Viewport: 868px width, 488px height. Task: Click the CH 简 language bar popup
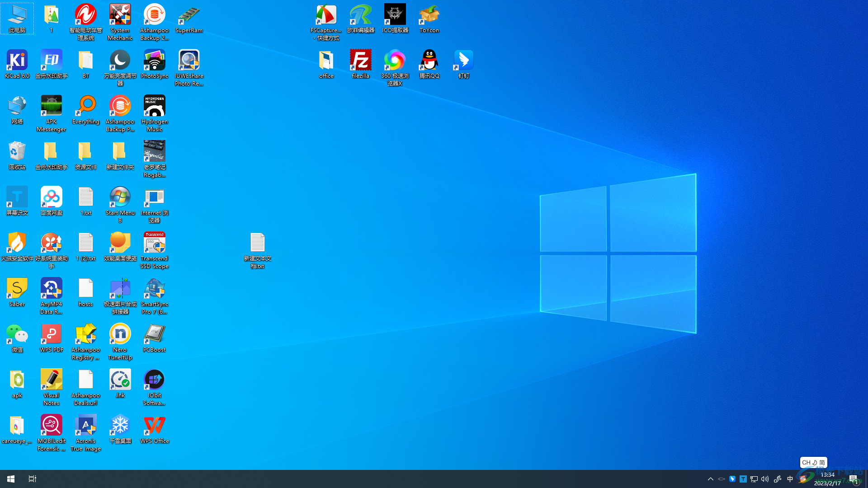coord(813,462)
